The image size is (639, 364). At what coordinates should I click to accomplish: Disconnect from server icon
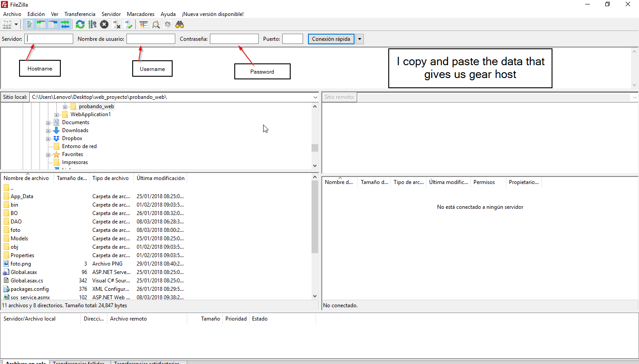pos(117,24)
